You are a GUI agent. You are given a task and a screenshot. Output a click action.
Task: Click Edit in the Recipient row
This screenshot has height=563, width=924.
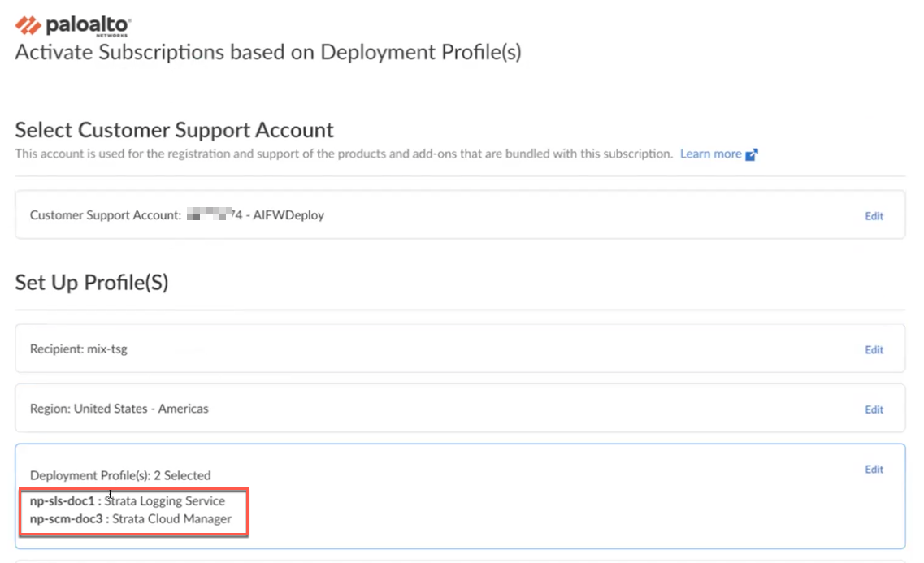(x=874, y=349)
